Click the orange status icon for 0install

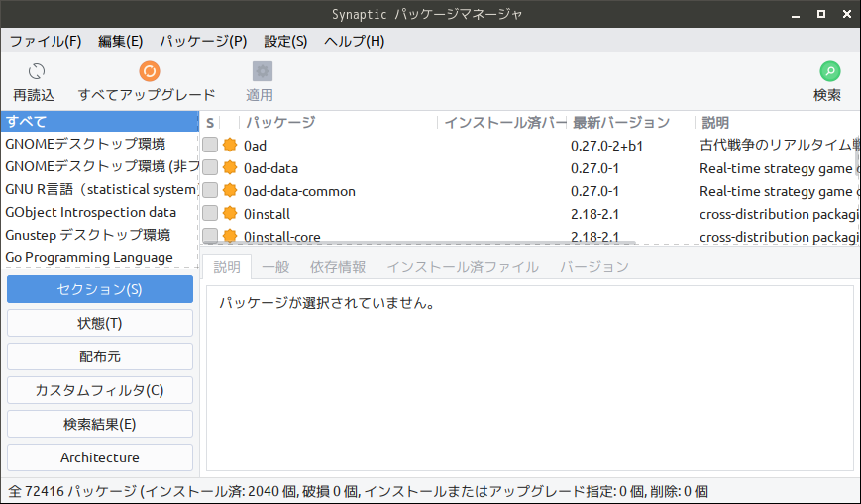click(230, 213)
